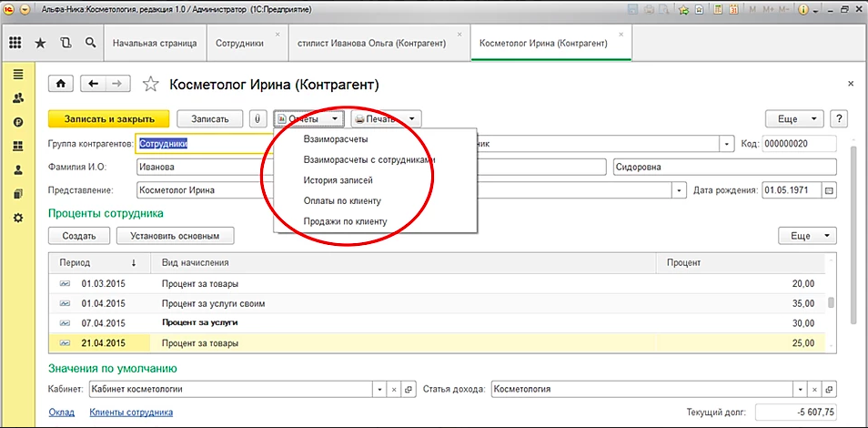The height and width of the screenshot is (428, 868).
Task: Expand the Печать dropdown button
Action: (387, 118)
